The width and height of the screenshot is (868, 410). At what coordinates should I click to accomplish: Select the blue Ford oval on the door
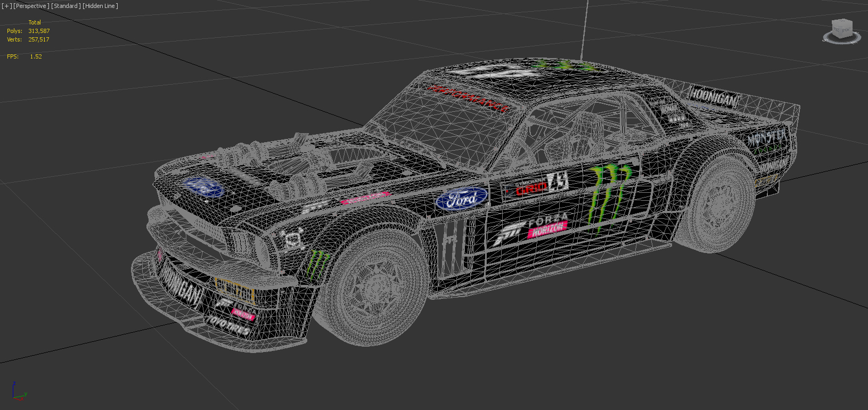point(462,199)
